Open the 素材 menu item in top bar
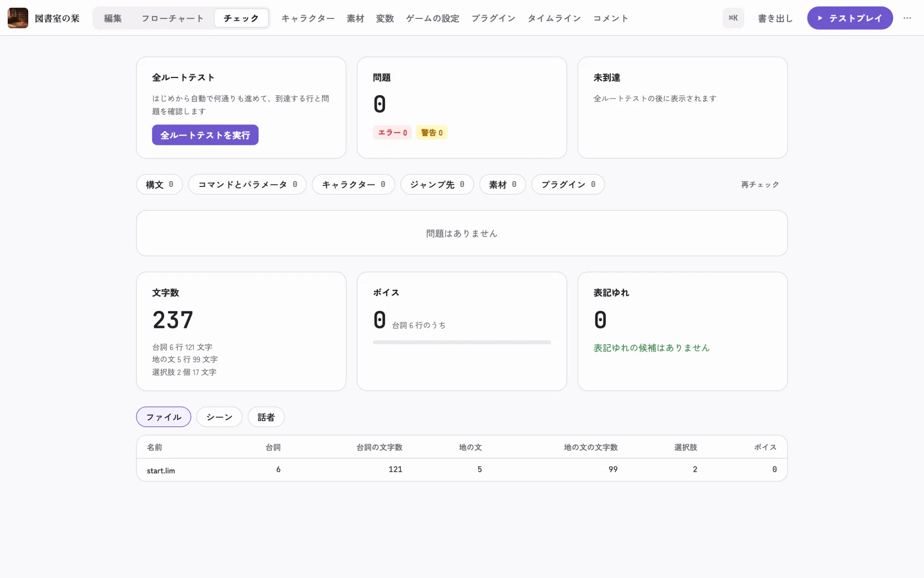The height and width of the screenshot is (578, 924). (x=355, y=18)
